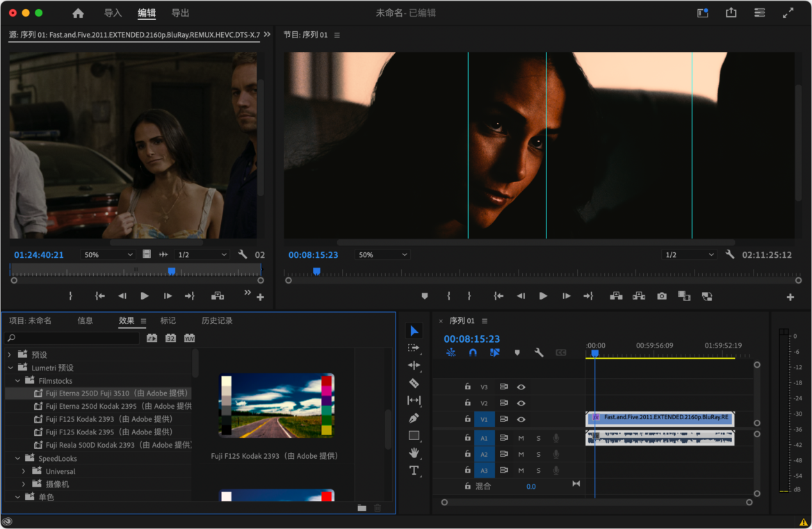The image size is (812, 529).
Task: Switch to the 导入 workspace tab
Action: click(x=113, y=13)
